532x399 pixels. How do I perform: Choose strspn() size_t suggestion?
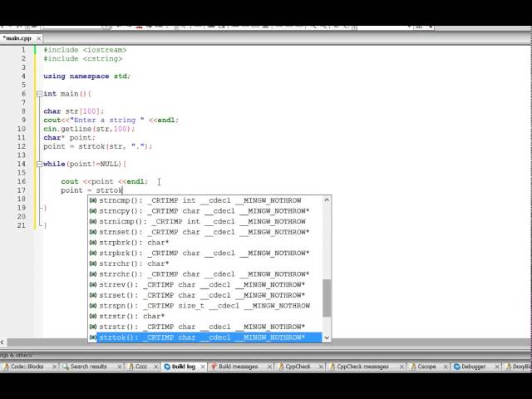tap(204, 305)
